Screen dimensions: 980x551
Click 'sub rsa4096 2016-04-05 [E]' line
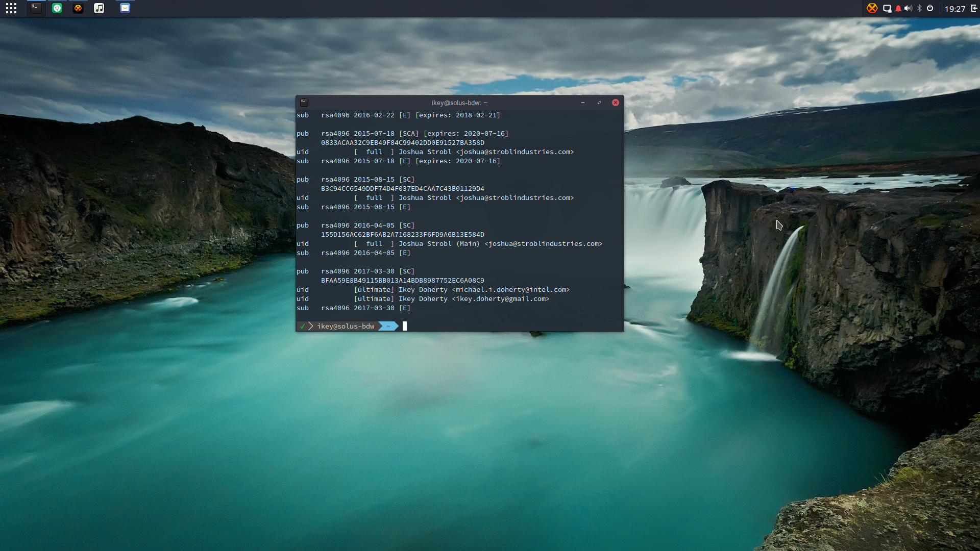[x=353, y=253]
